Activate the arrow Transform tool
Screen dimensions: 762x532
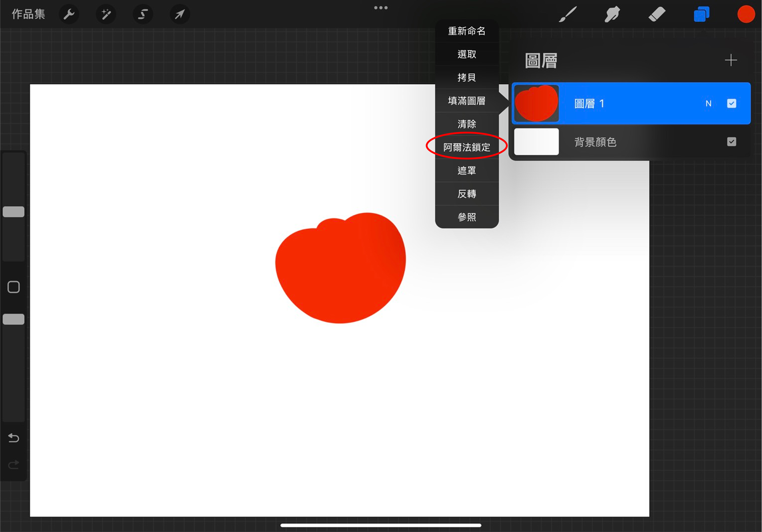point(180,14)
